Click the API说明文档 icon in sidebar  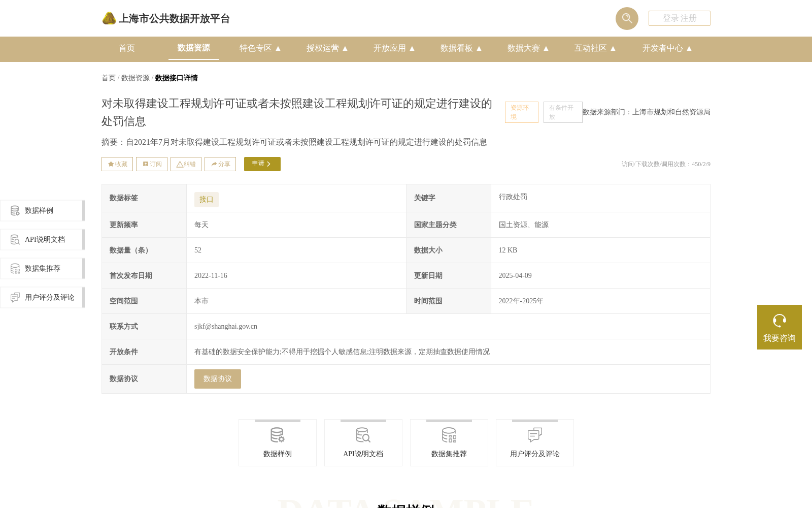pyautogui.click(x=15, y=240)
